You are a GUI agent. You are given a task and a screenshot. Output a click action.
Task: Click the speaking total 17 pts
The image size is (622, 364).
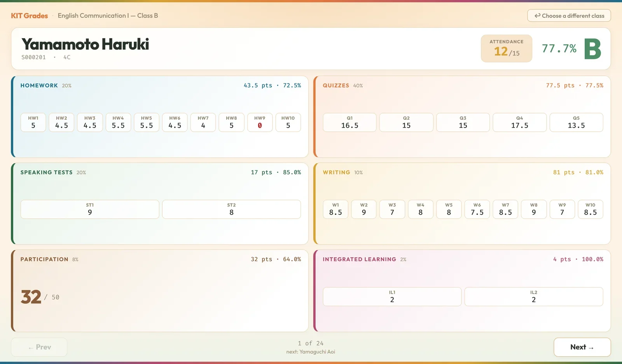[261, 172]
